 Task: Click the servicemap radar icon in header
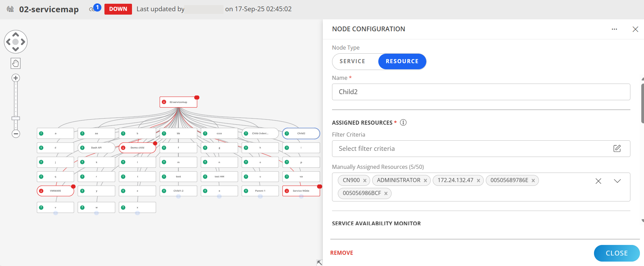tap(10, 9)
